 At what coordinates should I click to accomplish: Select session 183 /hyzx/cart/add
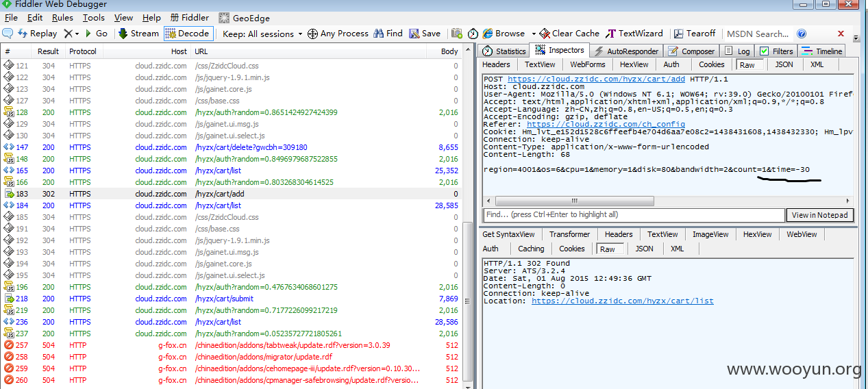click(x=231, y=194)
